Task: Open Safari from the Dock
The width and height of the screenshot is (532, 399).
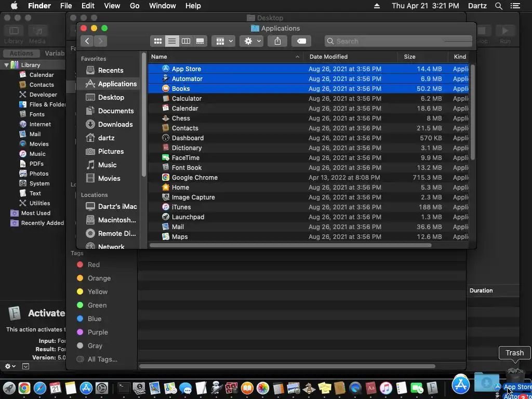Action: coord(40,388)
